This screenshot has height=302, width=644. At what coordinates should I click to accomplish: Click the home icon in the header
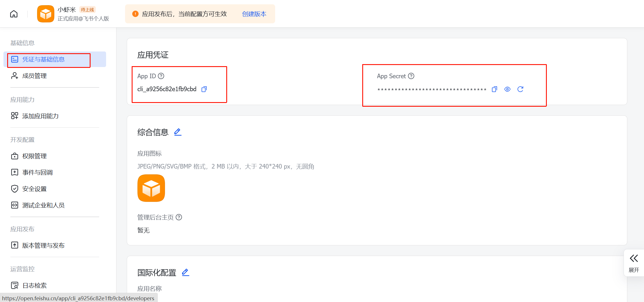[x=14, y=14]
